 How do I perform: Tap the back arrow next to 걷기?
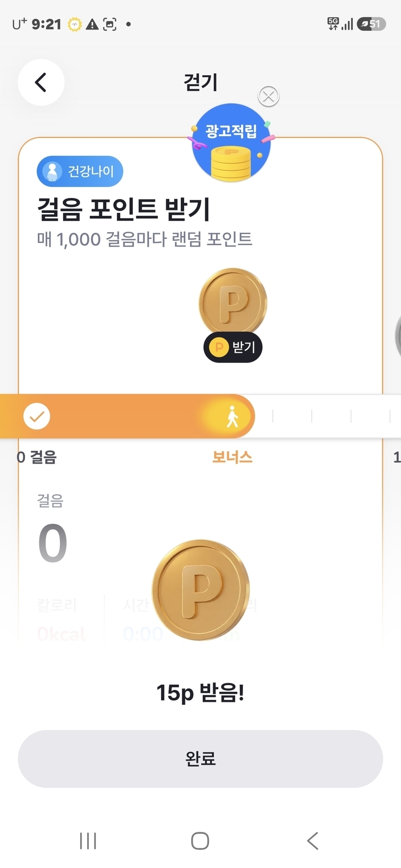pyautogui.click(x=41, y=82)
